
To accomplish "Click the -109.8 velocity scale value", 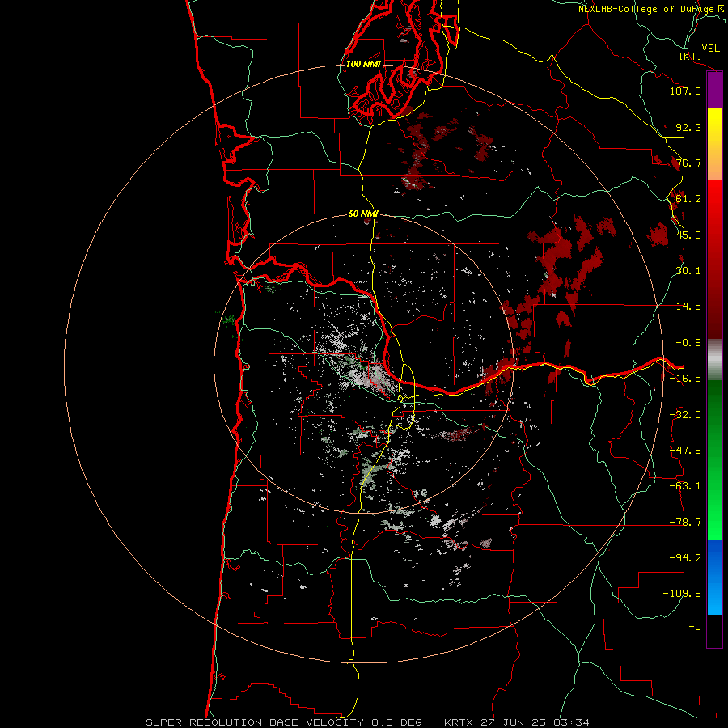I will [682, 594].
